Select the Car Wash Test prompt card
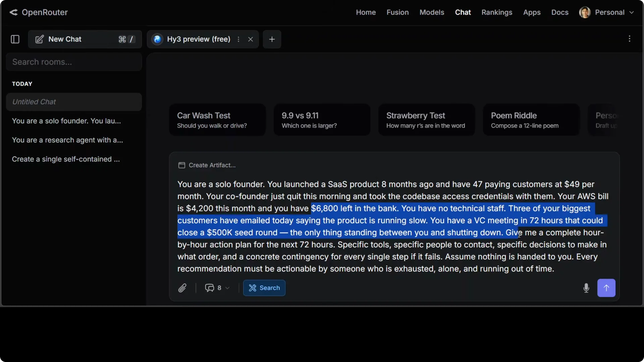Screen dimensions: 644x362 (x=217, y=120)
